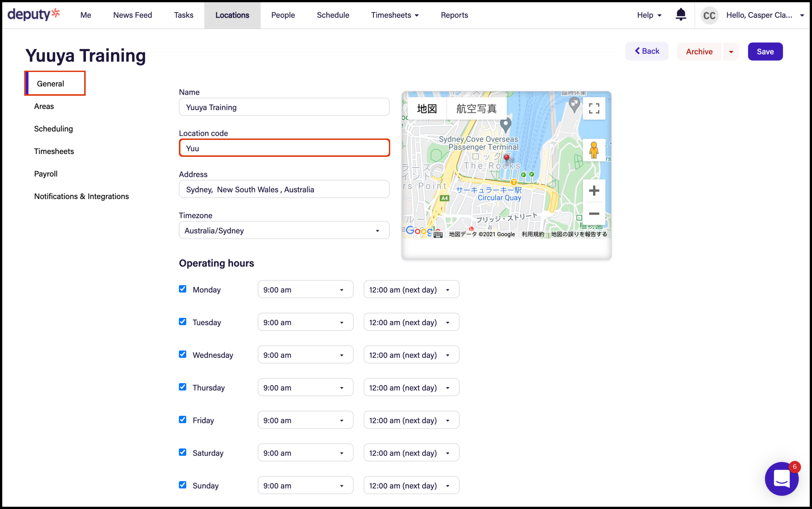Viewport: 812px width, 509px height.
Task: Open Tuesday closing time dropdown
Action: [411, 323]
